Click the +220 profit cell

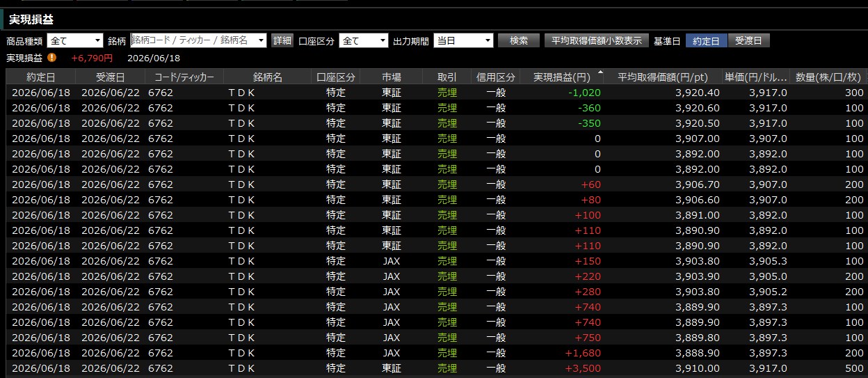pos(588,276)
